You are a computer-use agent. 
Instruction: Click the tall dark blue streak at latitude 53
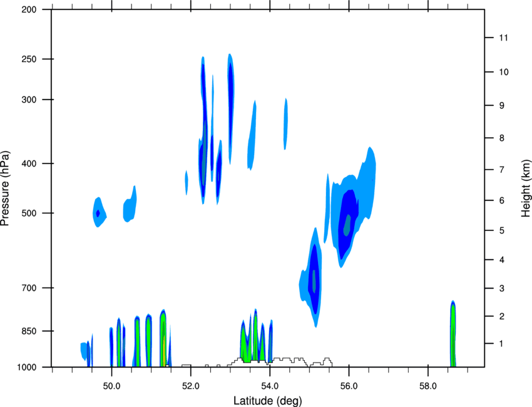tap(230, 108)
